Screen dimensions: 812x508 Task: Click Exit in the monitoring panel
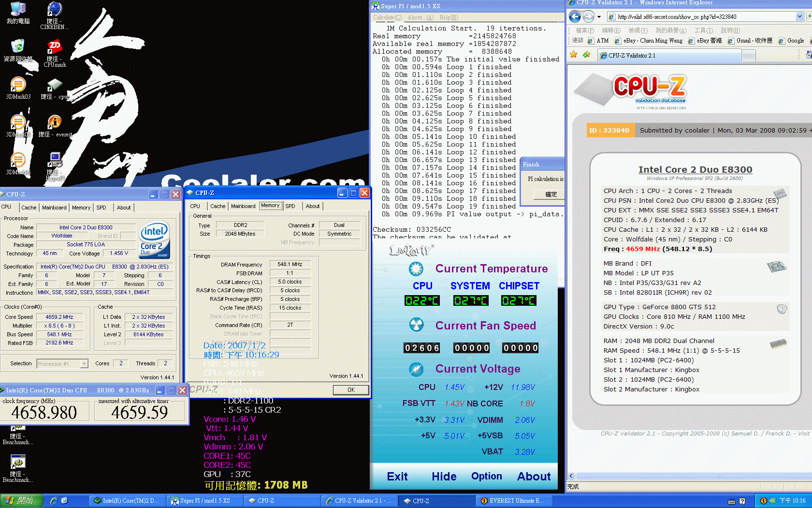point(397,477)
